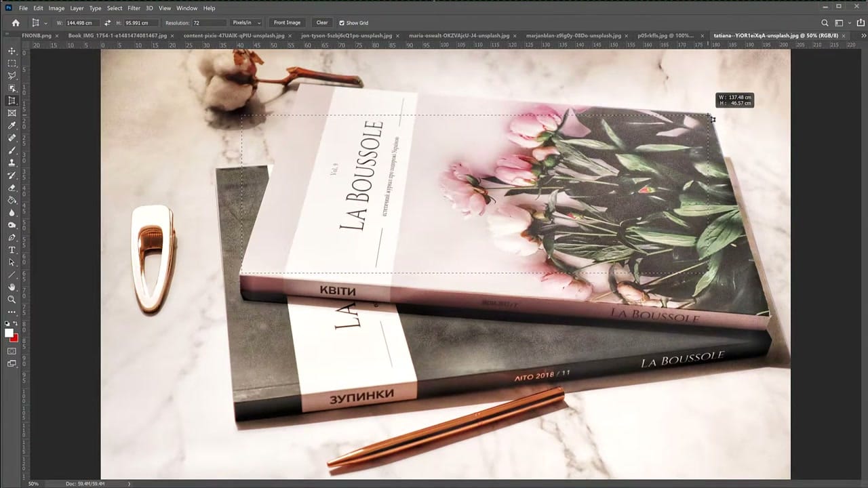This screenshot has height=488, width=868.
Task: Toggle the Show Grid checkbox
Action: (x=341, y=22)
